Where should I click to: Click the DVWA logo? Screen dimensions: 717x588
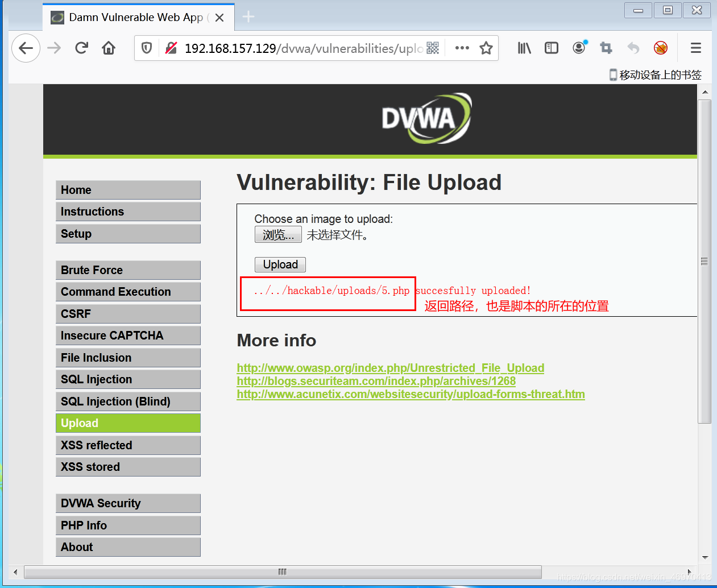tap(427, 118)
